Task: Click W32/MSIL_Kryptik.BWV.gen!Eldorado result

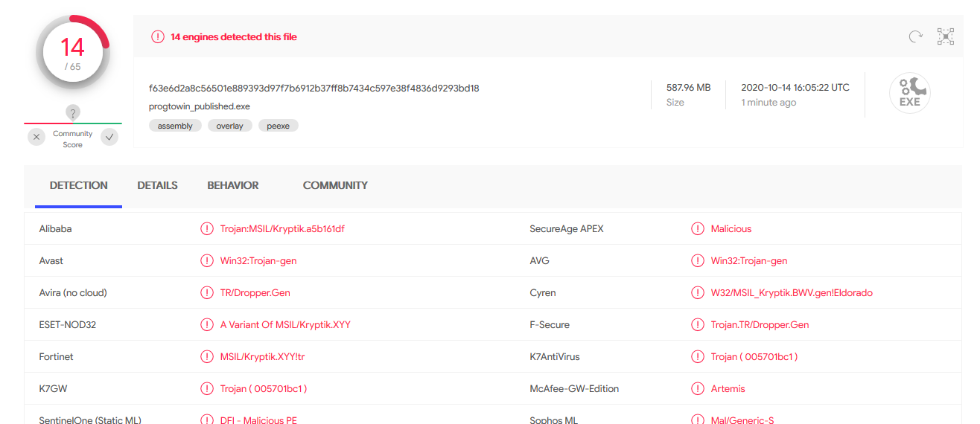Action: [792, 292]
